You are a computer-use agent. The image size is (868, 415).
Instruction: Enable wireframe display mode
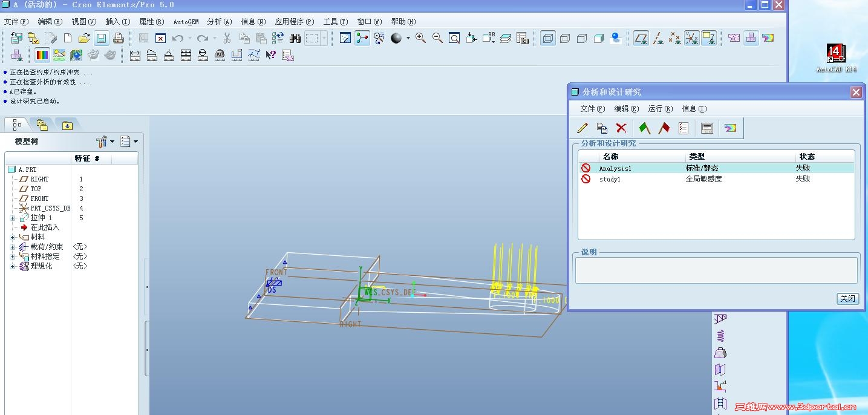548,39
